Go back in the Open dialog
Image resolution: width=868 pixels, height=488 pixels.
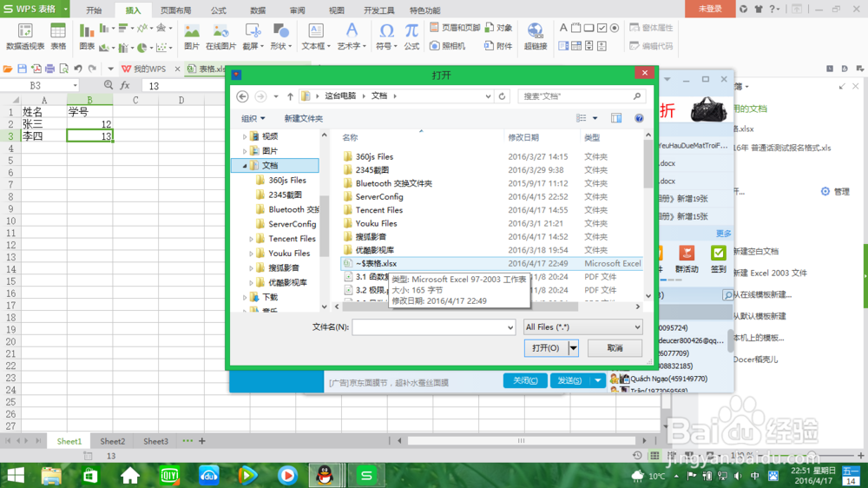(242, 96)
